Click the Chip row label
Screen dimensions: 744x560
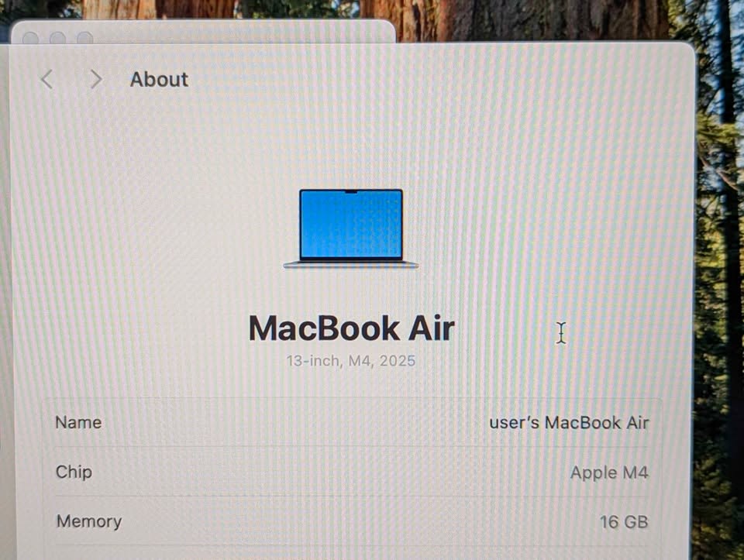[x=74, y=472]
